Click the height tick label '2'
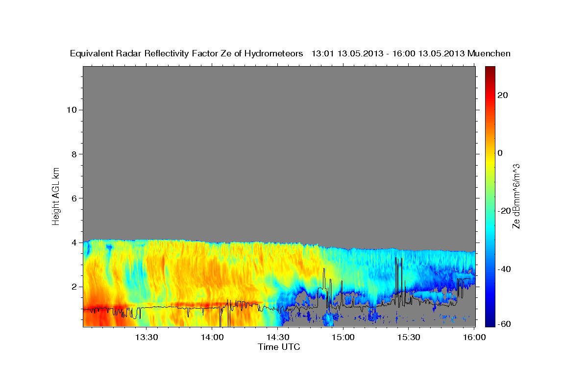Screen dimensions: 588x392 tap(73, 287)
